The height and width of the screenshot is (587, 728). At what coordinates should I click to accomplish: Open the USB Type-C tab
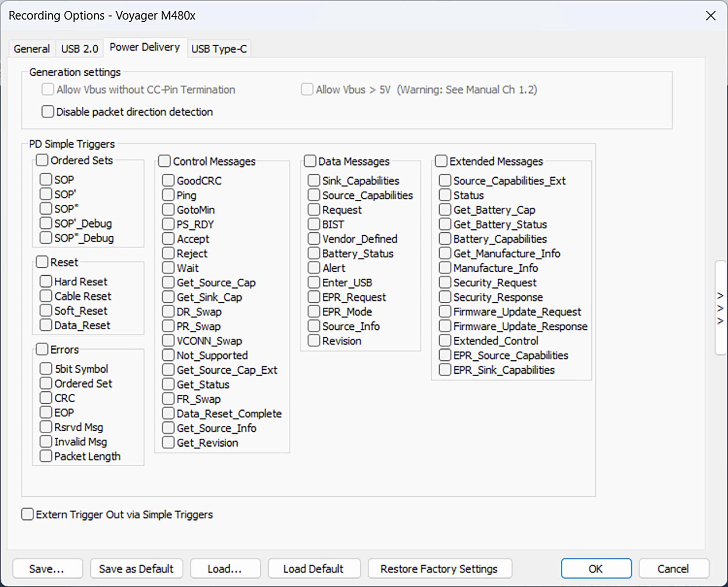(219, 48)
